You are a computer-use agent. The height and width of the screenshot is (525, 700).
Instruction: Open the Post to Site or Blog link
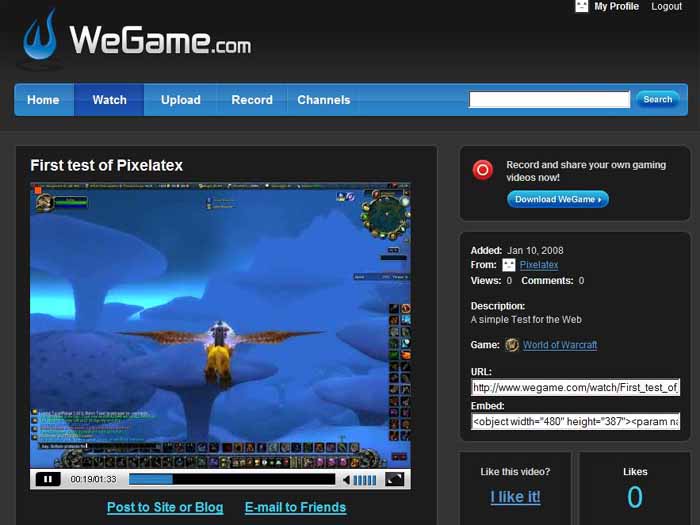165,507
